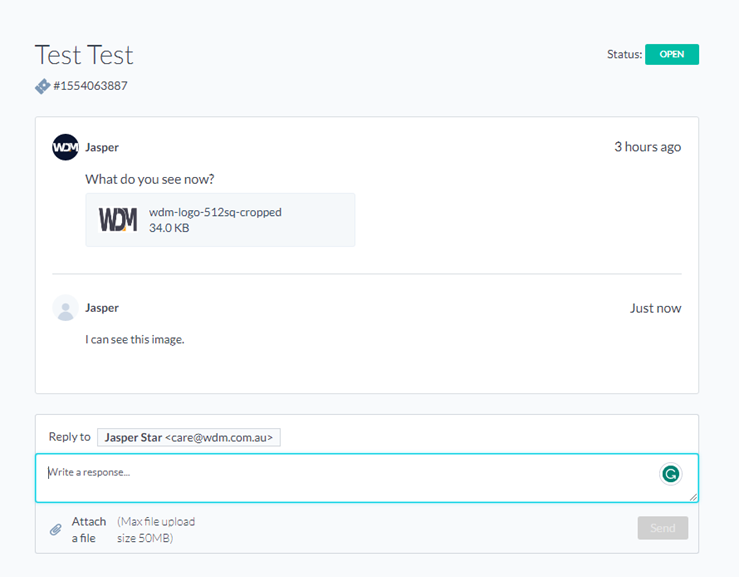Click ticket number #1554063887
The image size is (739, 577).
[x=90, y=86]
